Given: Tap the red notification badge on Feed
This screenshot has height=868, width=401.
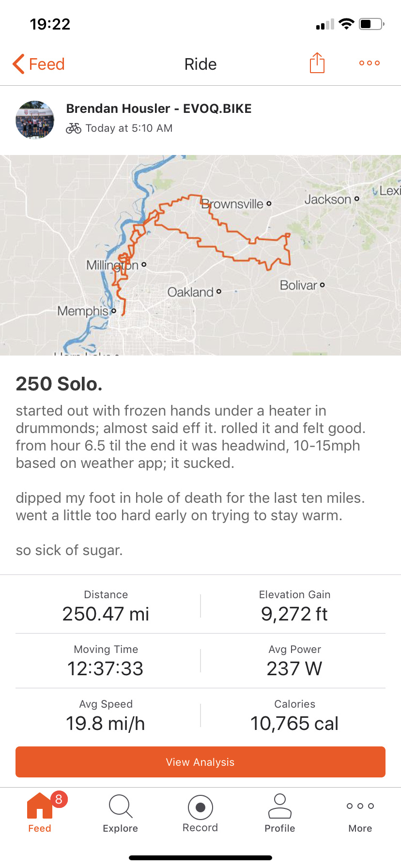Looking at the screenshot, I should pos(59,799).
